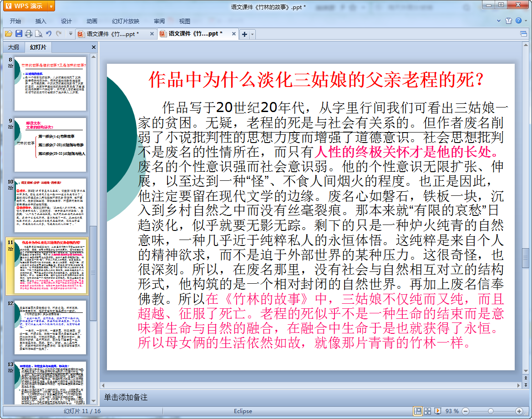532x419 pixels.
Task: Select slide 11 thumbnail
Action: [50, 266]
